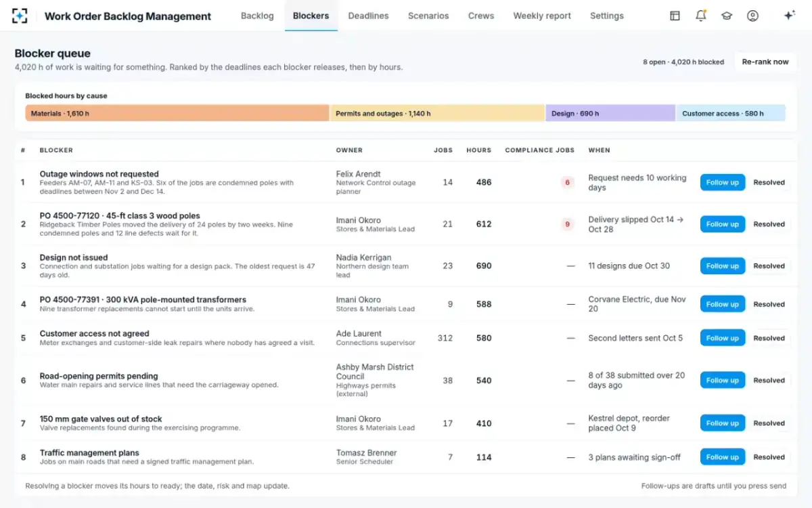Click the COMPLIANCE JOBS column header

pos(539,150)
